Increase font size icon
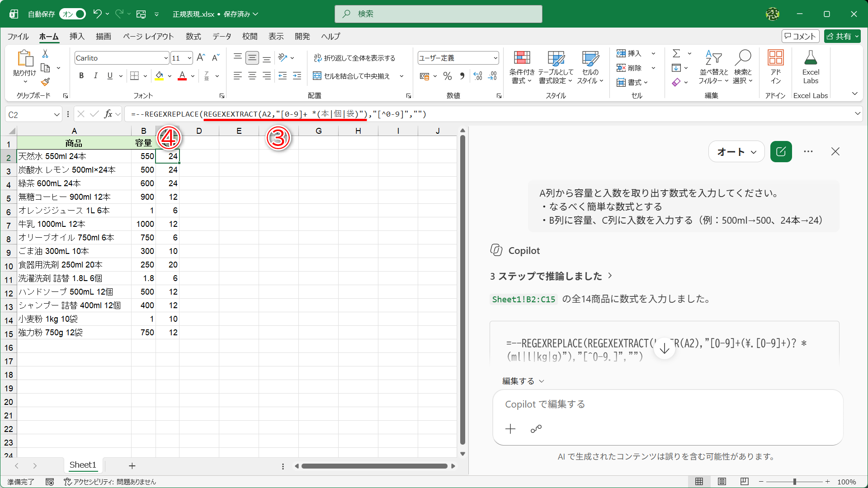 [x=201, y=57]
